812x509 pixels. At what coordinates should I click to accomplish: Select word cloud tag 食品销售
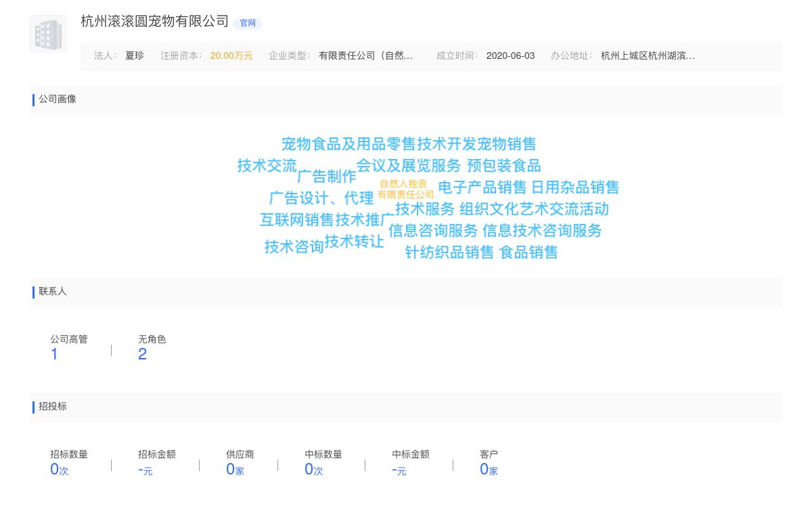click(x=529, y=252)
